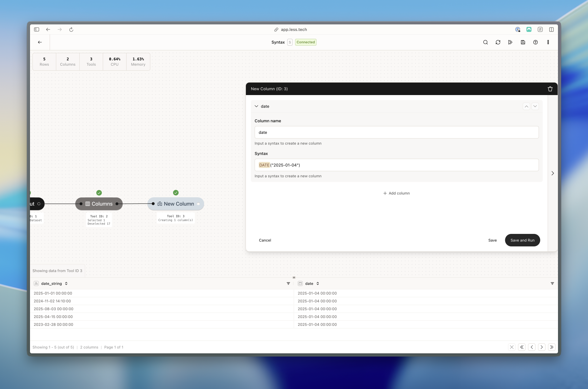Click the Tool ID: 3 label
Image resolution: width=588 pixels, height=389 pixels.
click(x=176, y=216)
